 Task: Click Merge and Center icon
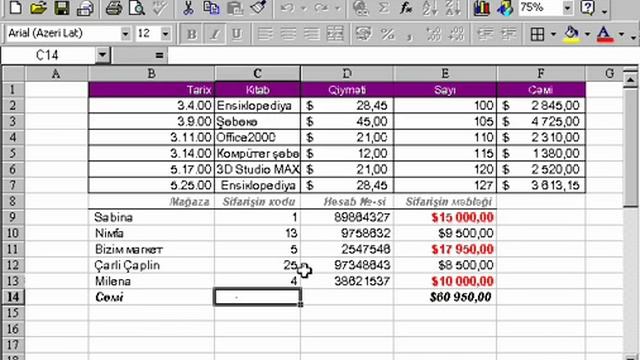[x=335, y=34]
